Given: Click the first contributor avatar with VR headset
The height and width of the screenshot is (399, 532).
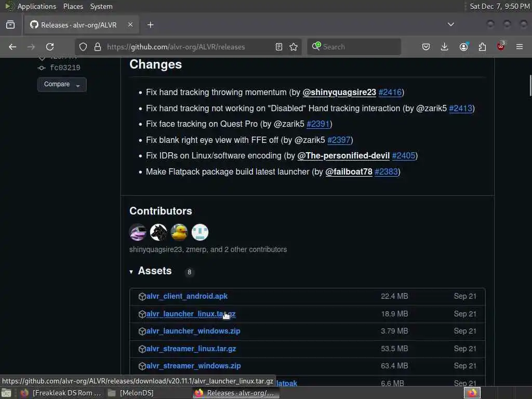Looking at the screenshot, I should 138,232.
